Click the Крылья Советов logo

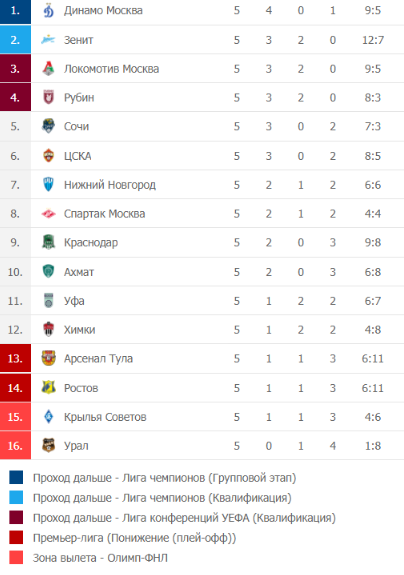click(x=48, y=417)
